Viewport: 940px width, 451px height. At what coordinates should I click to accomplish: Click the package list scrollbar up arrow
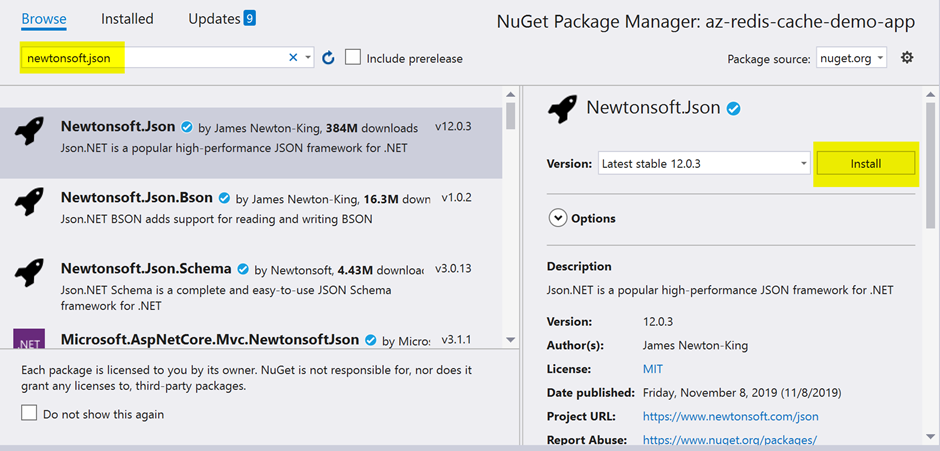coord(511,94)
